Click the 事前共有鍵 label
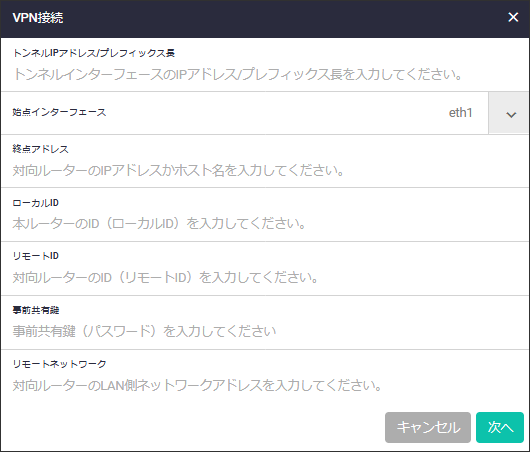530x452 pixels. [35, 310]
